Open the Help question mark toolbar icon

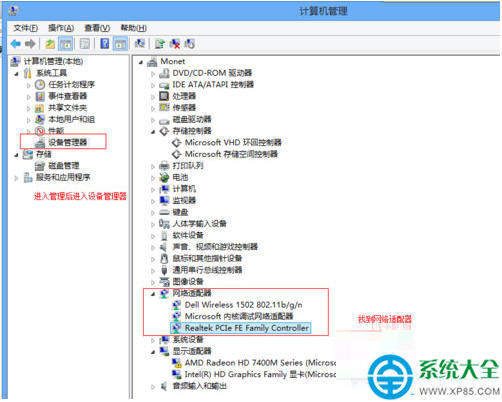[105, 44]
